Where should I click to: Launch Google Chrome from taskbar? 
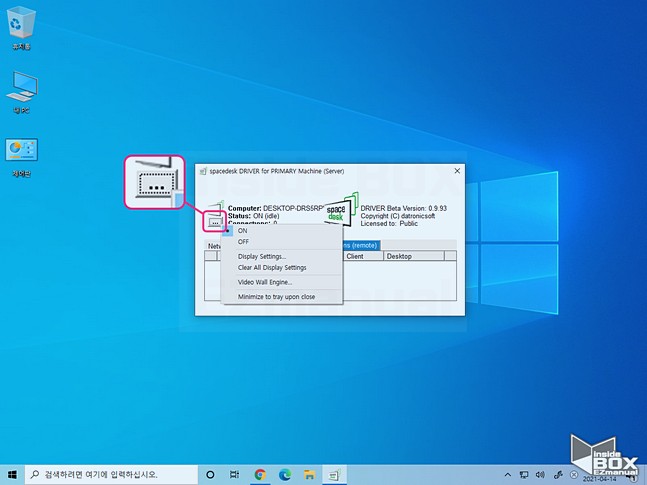260,475
